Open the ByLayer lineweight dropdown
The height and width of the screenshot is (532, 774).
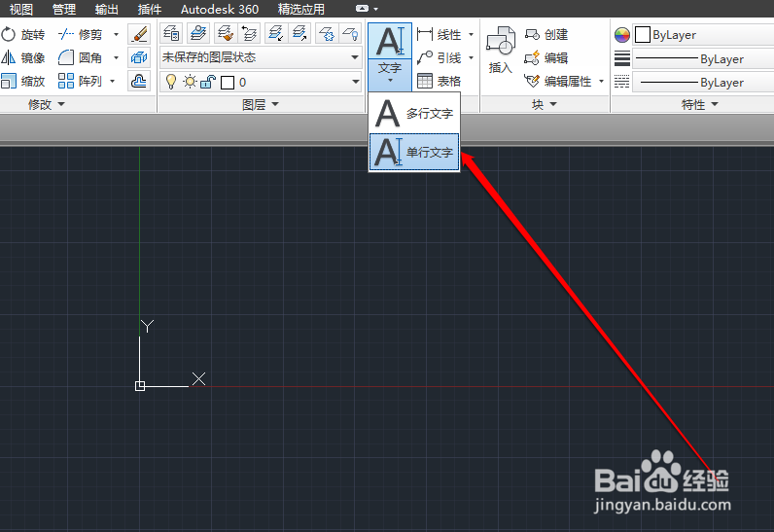coord(703,58)
